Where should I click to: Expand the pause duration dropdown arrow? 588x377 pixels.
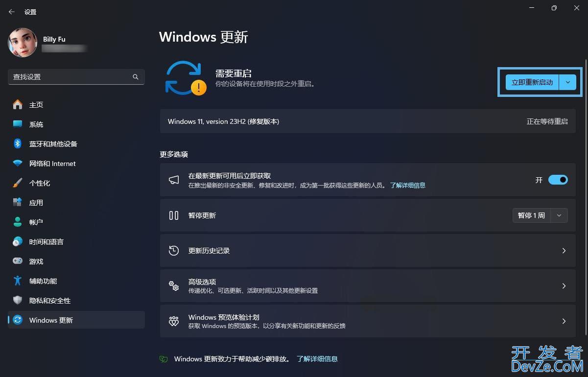point(559,215)
